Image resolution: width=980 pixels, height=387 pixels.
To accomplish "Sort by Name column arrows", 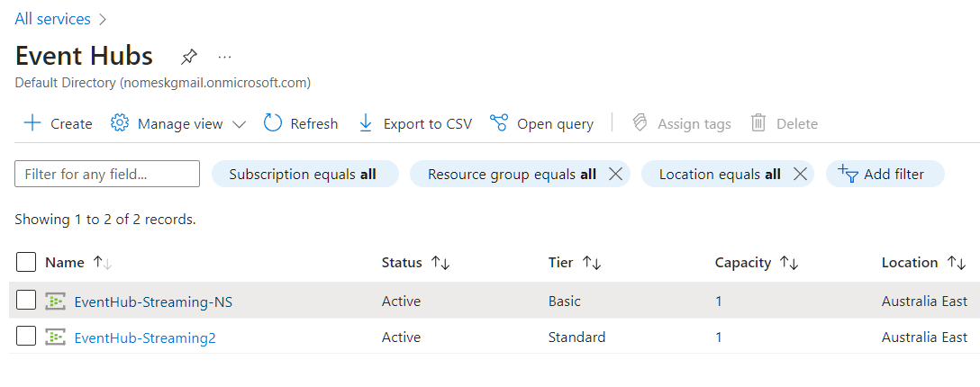I will 103,263.
